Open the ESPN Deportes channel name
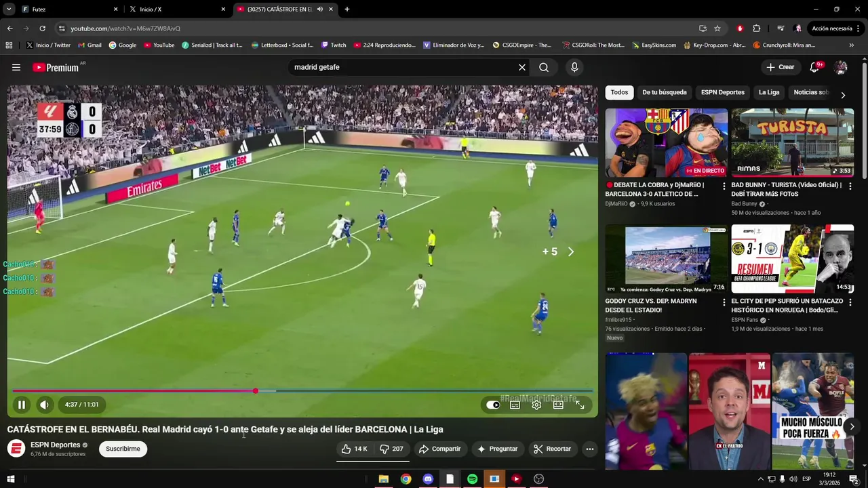The image size is (868, 488). [56, 445]
